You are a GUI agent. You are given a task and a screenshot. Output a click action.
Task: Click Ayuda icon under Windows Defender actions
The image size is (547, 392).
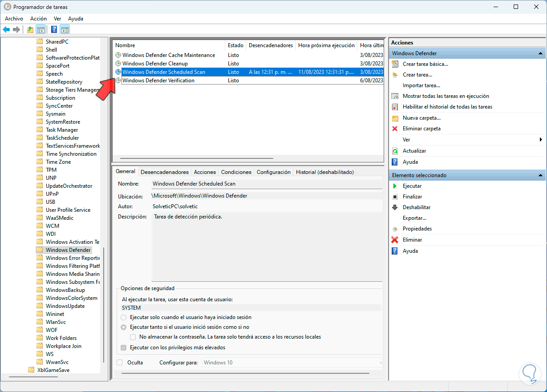click(x=395, y=162)
